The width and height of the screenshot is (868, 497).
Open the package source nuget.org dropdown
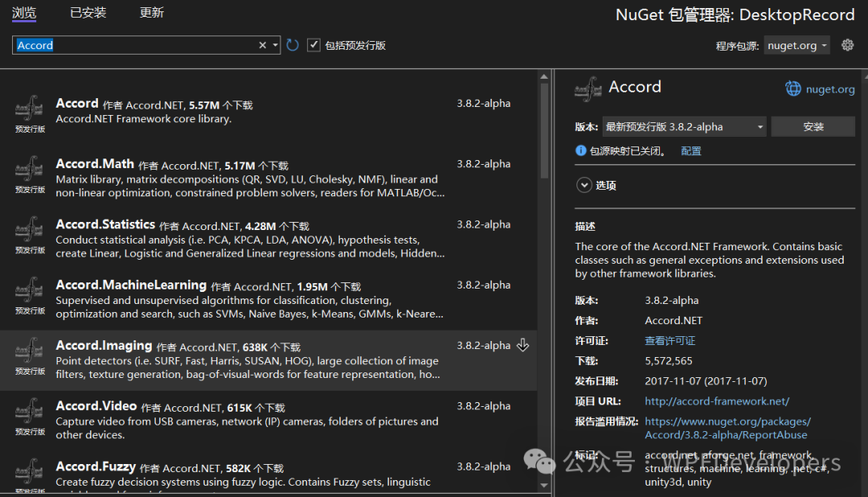point(796,45)
